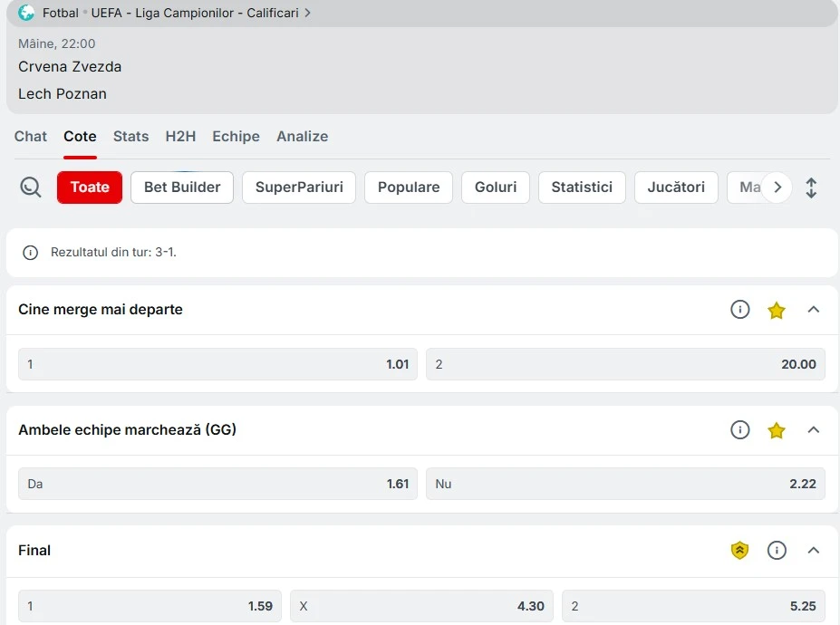This screenshot has width=840, height=625.
Task: Open the market search magnifier
Action: tap(31, 187)
